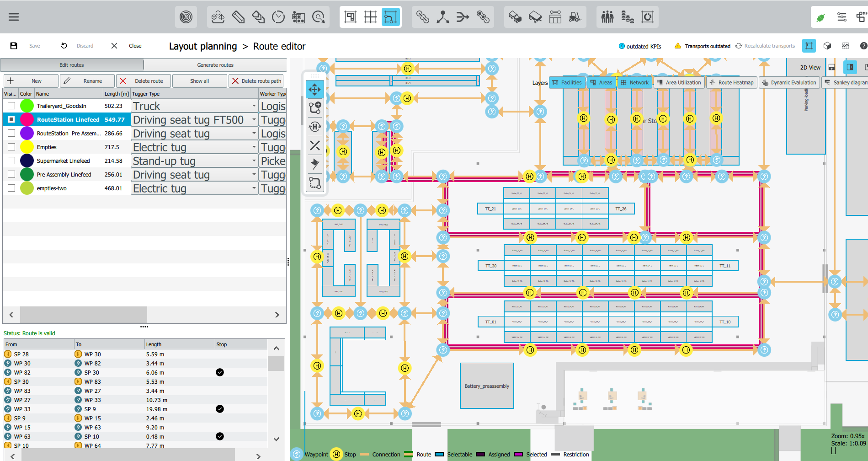The width and height of the screenshot is (868, 461).
Task: Toggle visibility checkbox for Empties route
Action: (11, 147)
